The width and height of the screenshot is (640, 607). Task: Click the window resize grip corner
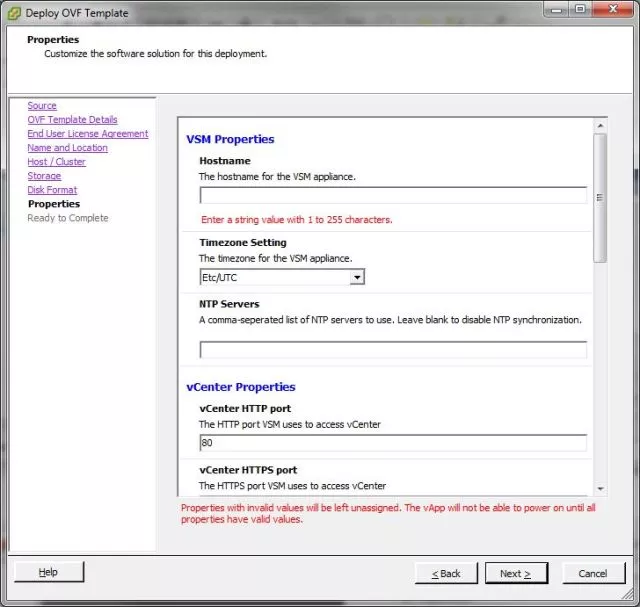point(628,595)
